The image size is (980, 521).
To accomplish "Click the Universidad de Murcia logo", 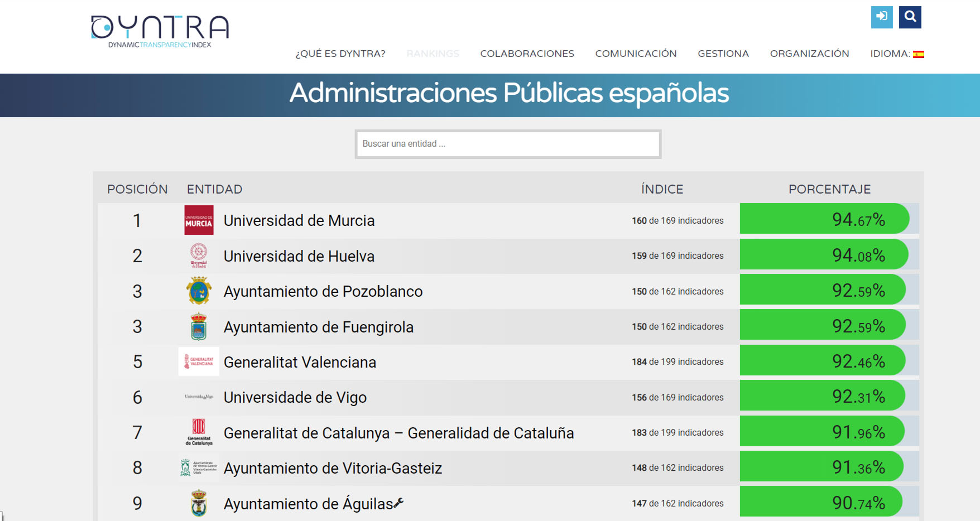I will pos(199,220).
